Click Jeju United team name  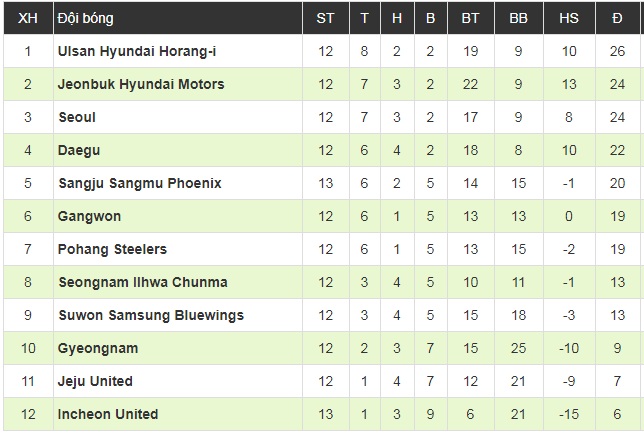point(95,381)
